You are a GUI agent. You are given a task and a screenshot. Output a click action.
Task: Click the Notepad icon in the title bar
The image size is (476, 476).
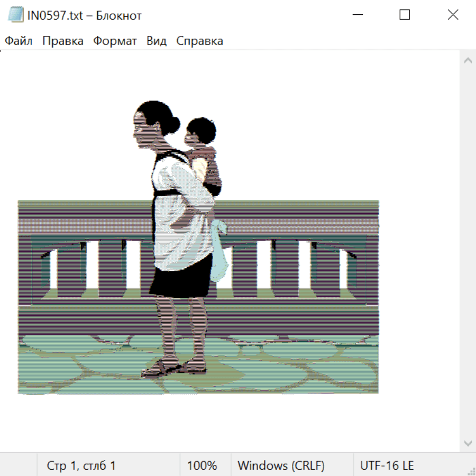(16, 15)
